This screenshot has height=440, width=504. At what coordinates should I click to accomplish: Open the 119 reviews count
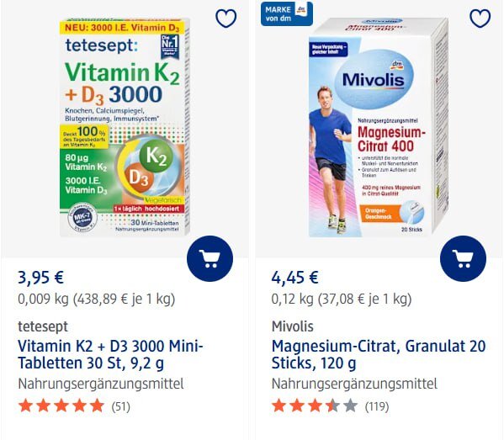click(x=377, y=406)
